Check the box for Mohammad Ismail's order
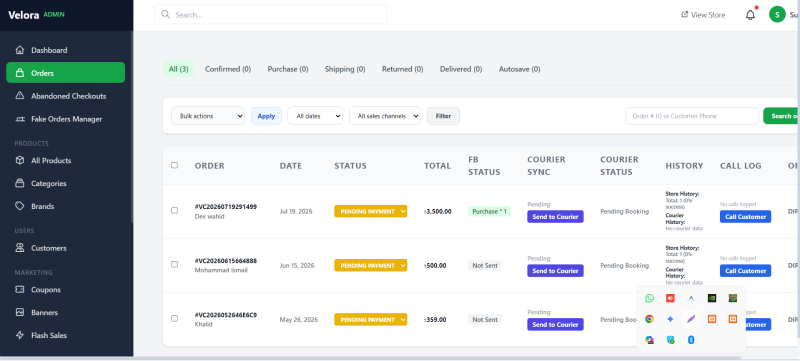Viewport: 800px width, 361px height. (x=174, y=265)
